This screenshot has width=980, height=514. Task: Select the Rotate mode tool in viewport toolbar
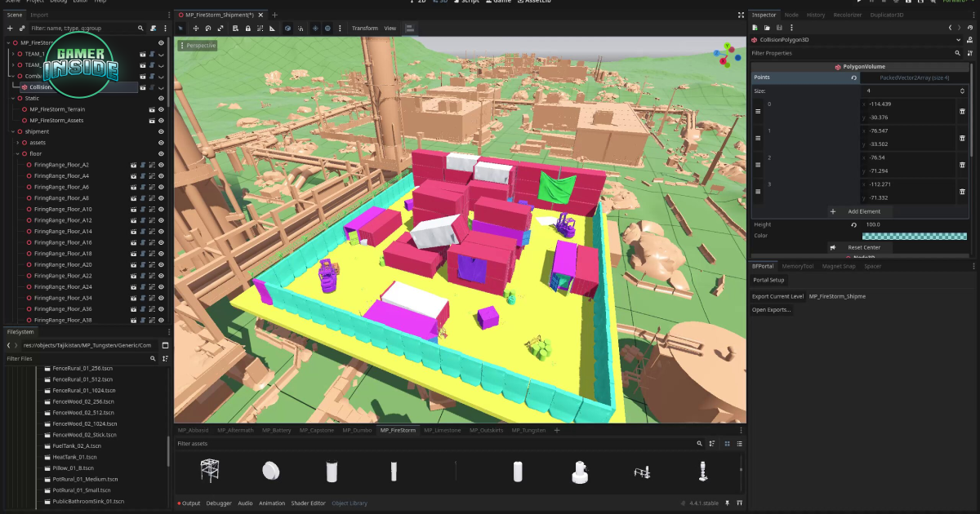[x=208, y=29]
